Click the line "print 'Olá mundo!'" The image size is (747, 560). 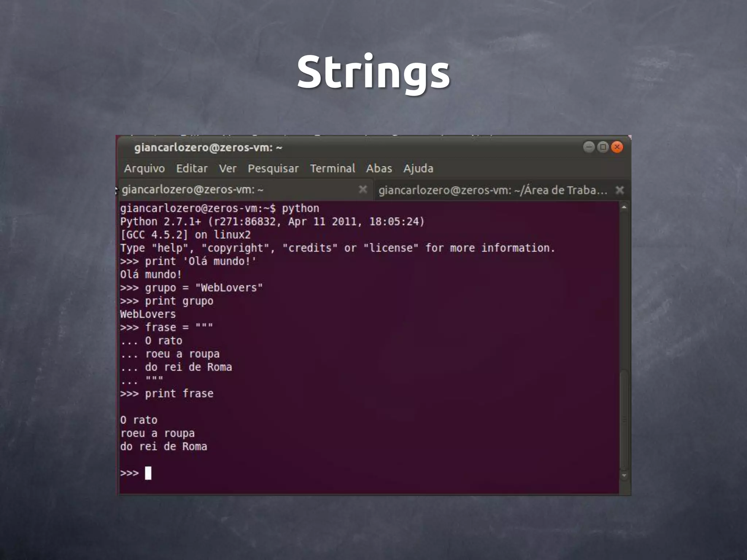click(189, 261)
